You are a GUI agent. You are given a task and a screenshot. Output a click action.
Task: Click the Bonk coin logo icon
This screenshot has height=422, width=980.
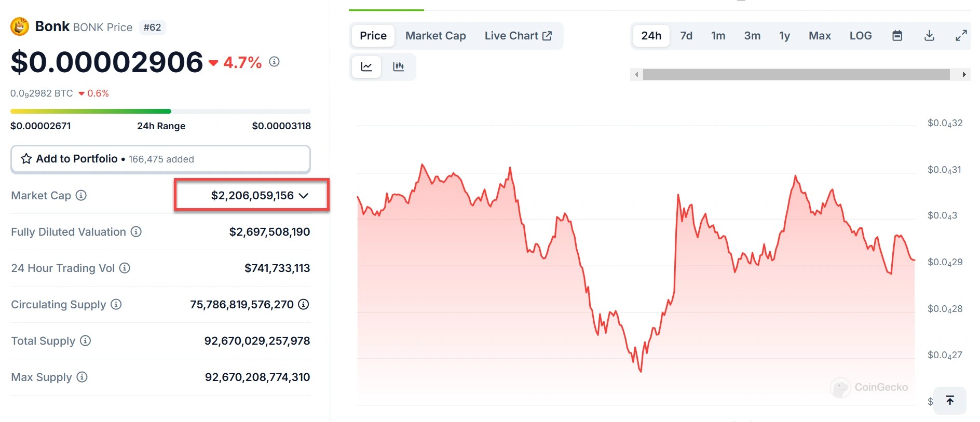coord(20,26)
